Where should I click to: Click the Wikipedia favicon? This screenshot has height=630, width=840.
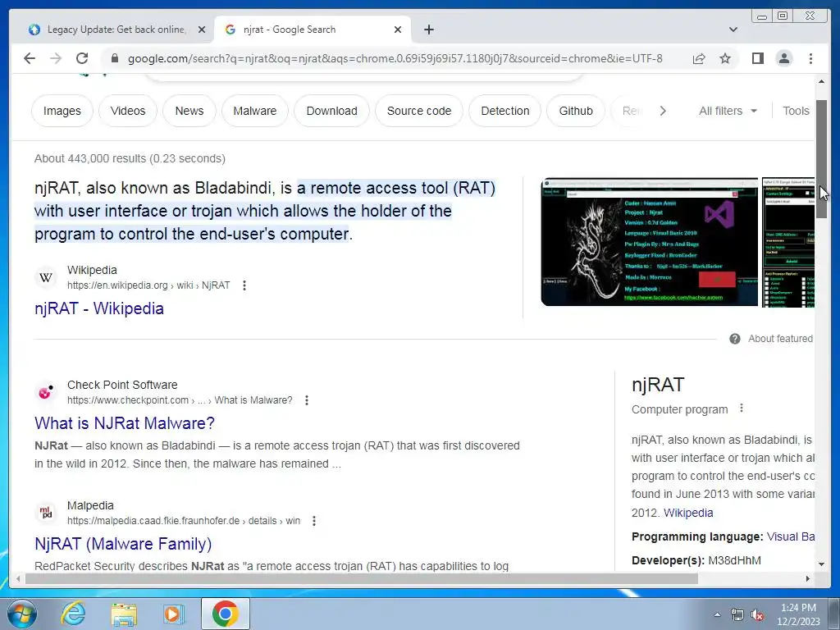tap(46, 277)
